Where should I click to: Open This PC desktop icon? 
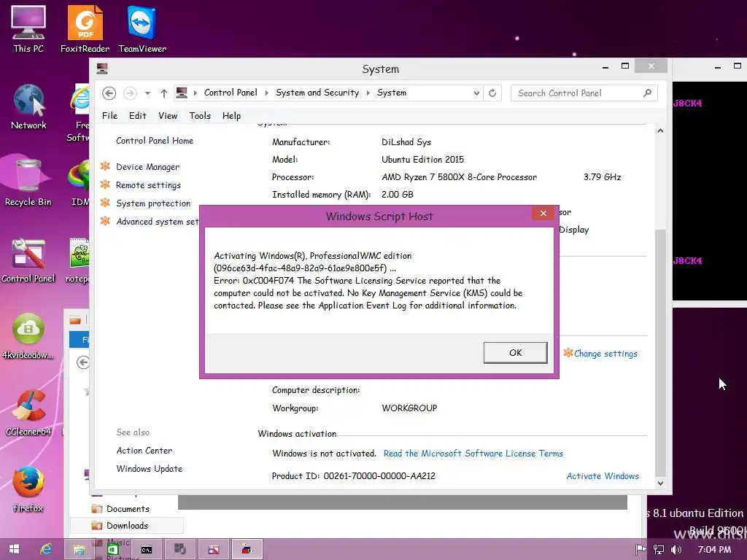(x=28, y=29)
